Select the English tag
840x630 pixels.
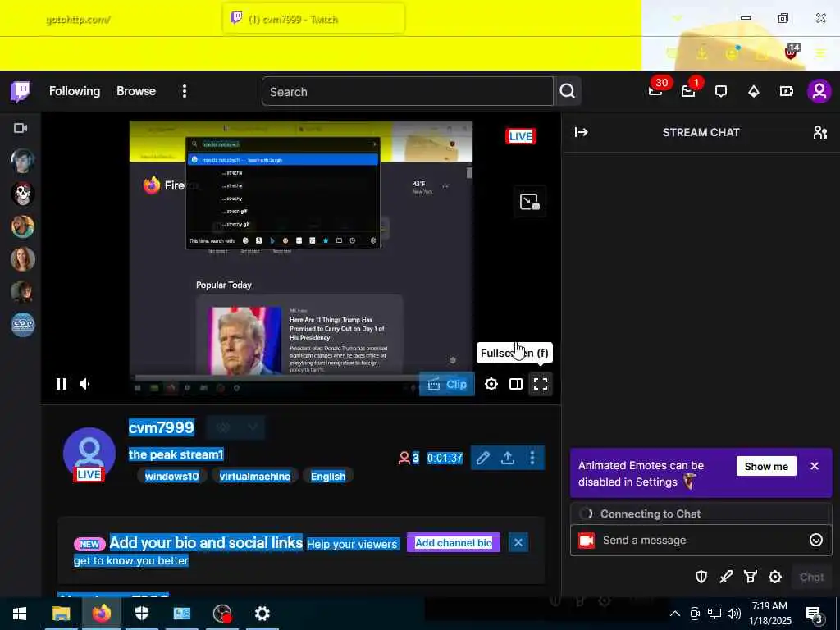[x=328, y=477]
